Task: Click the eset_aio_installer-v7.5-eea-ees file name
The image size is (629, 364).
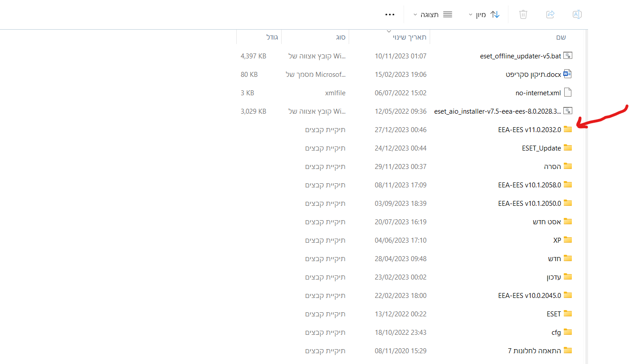Action: (x=498, y=111)
